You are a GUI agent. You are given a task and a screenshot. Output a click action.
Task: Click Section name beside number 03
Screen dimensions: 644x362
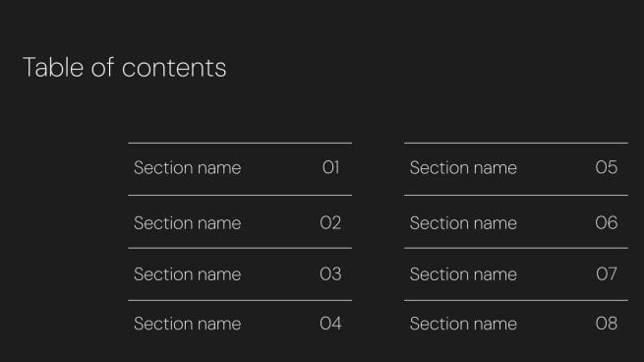(x=187, y=274)
